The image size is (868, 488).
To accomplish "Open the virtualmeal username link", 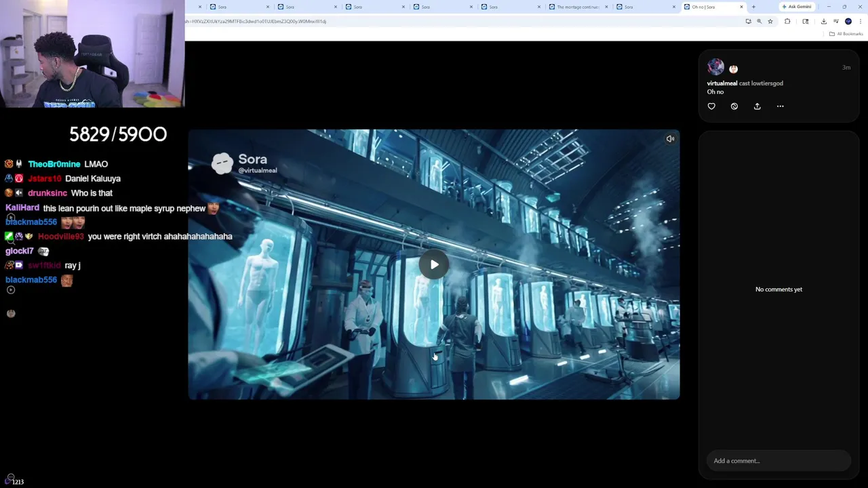I will pos(722,83).
